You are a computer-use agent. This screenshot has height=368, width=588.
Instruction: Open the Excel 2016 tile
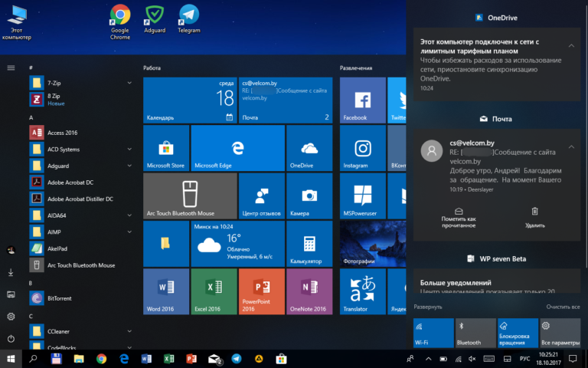(214, 291)
